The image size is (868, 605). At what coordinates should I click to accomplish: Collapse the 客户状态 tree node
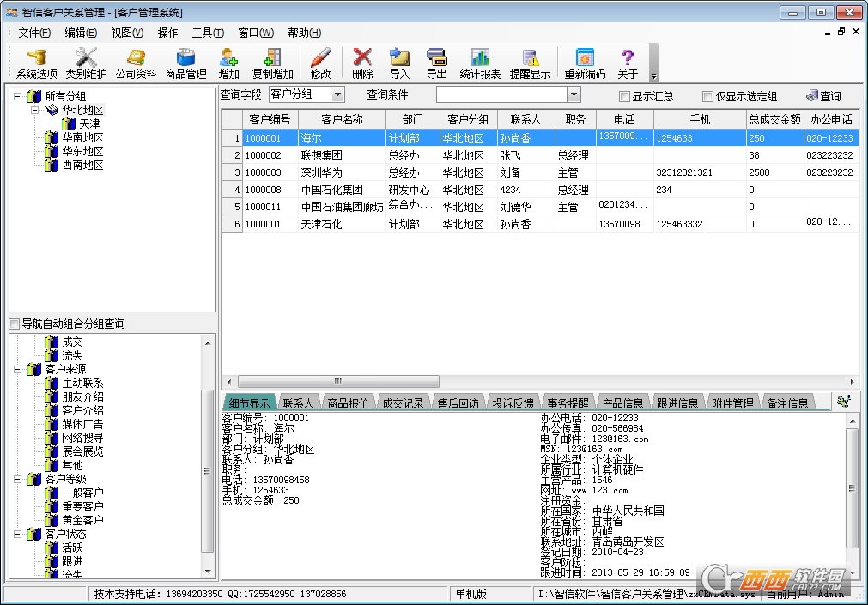click(x=18, y=534)
